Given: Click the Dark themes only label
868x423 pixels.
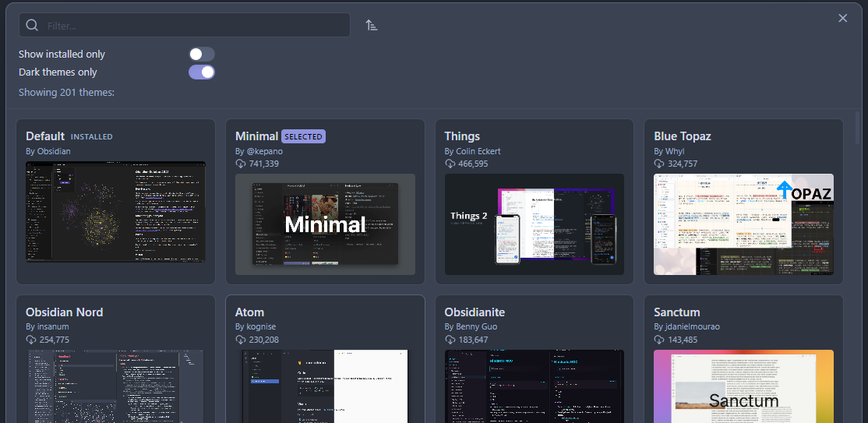Looking at the screenshot, I should pos(58,72).
